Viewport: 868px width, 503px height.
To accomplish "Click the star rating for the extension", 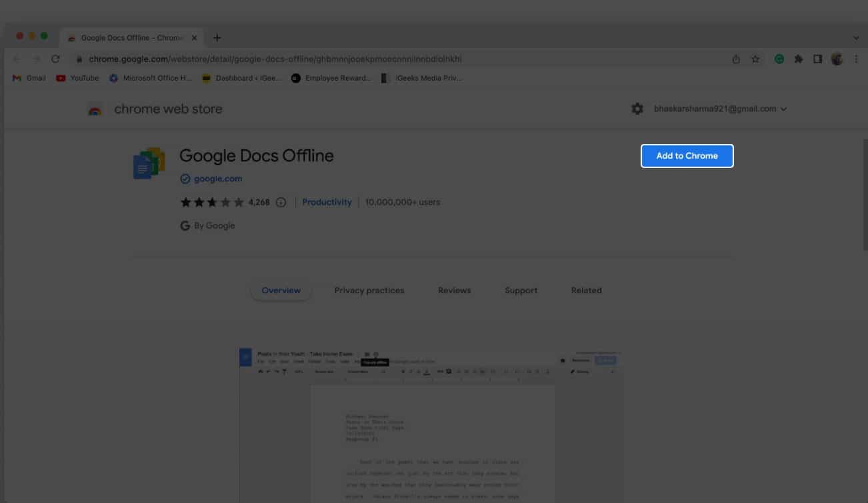I will pyautogui.click(x=212, y=203).
